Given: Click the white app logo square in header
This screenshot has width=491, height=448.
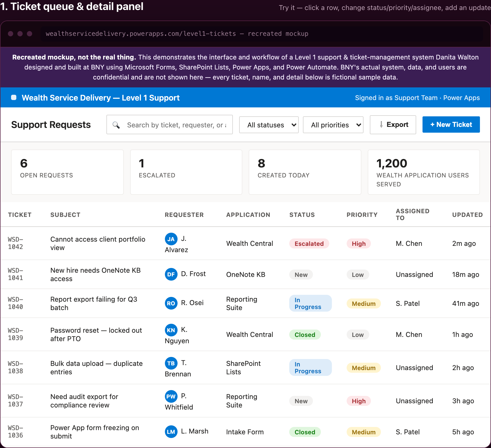Looking at the screenshot, I should point(14,98).
